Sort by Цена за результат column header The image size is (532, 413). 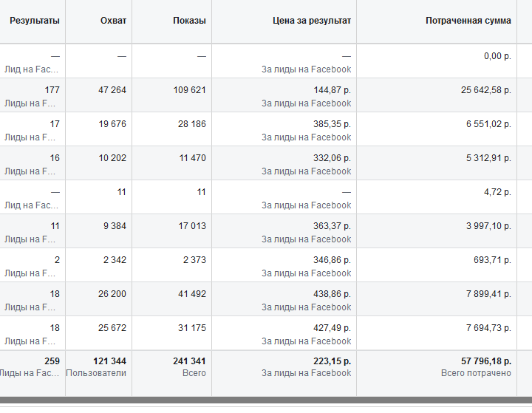(x=312, y=21)
